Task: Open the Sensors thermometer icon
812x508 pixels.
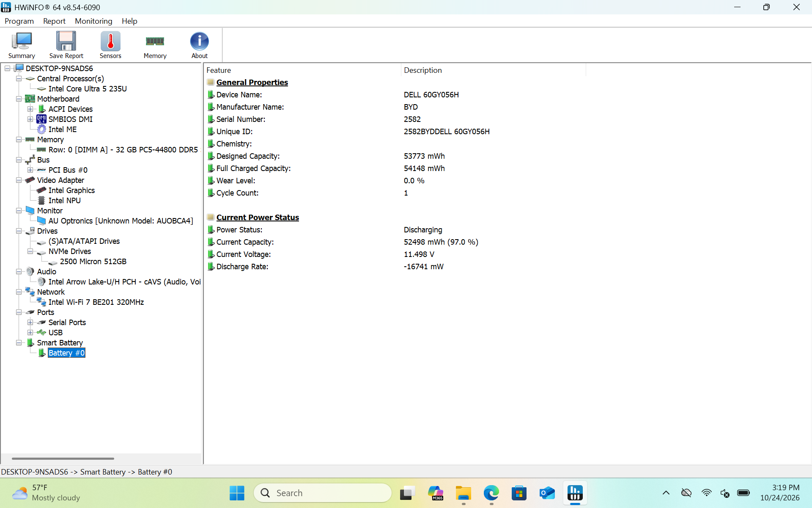Action: point(110,45)
